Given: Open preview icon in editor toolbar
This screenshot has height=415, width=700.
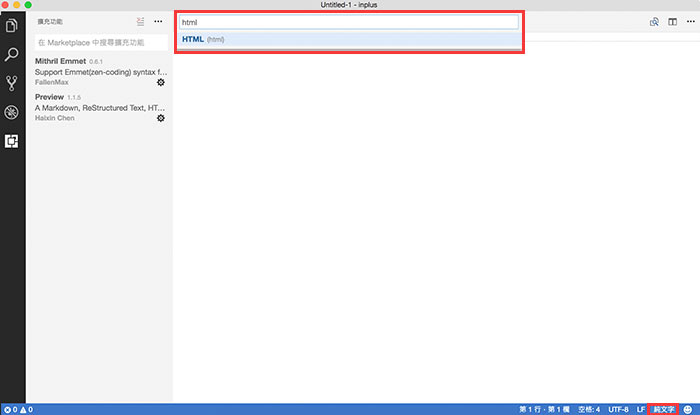Looking at the screenshot, I should [x=654, y=21].
